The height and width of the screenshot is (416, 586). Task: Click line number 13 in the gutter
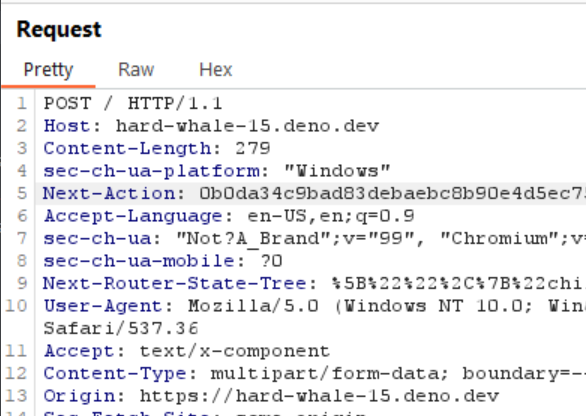[x=16, y=395]
